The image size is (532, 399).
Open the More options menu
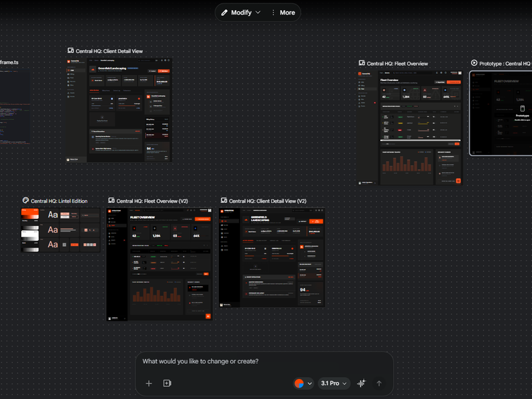coord(283,13)
